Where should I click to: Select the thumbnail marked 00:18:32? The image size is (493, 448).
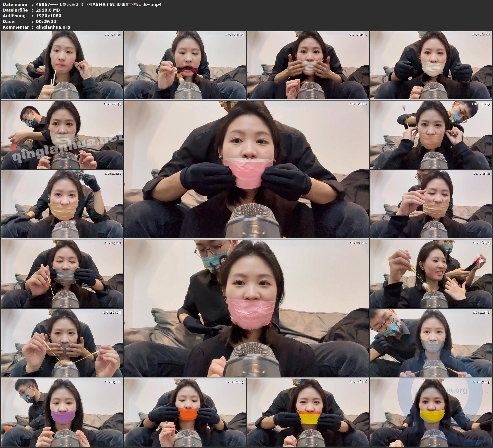431,273
